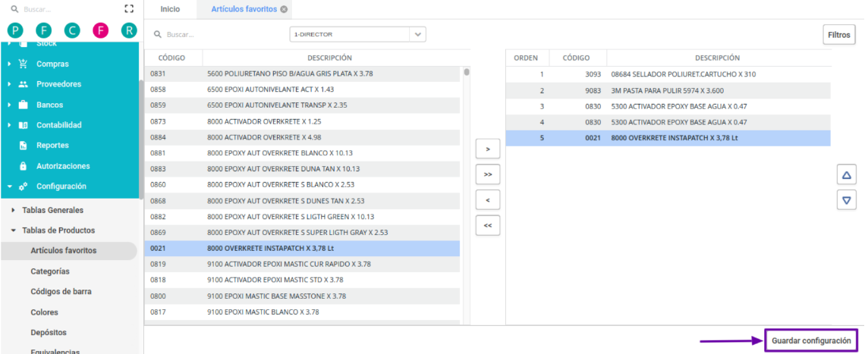Select favorite order 3 ACTIVADOR EPOXY BASE AGUA
Screen dimensions: 868x354
click(x=668, y=106)
